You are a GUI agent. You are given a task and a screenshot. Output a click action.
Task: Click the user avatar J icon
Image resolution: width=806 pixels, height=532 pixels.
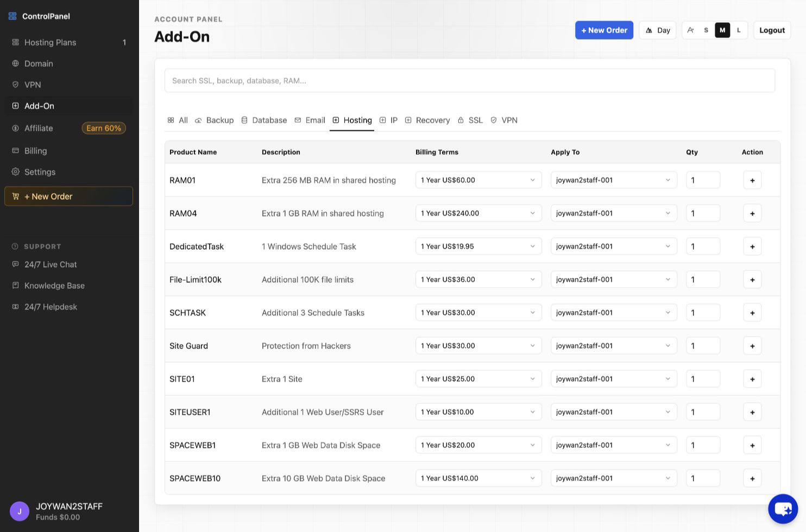(20, 511)
